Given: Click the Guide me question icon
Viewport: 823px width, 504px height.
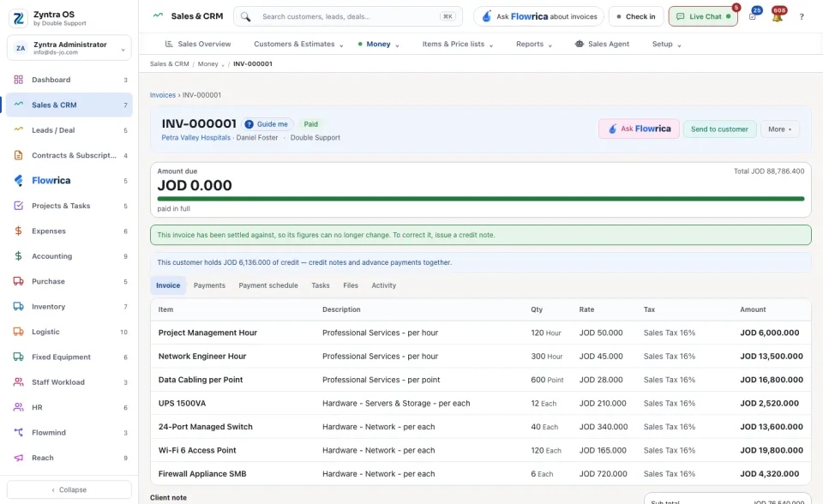Looking at the screenshot, I should tap(249, 124).
